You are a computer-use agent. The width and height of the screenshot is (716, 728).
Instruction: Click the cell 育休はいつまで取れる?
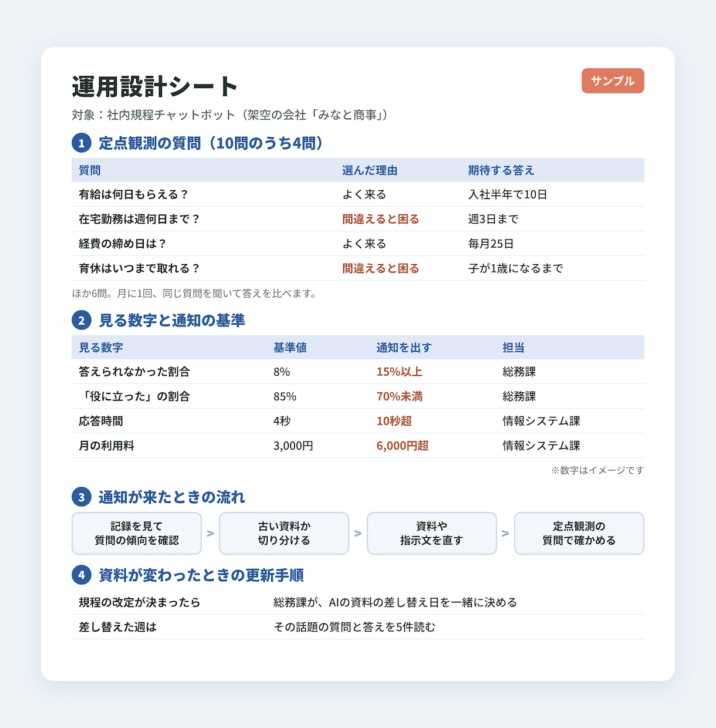click(140, 268)
